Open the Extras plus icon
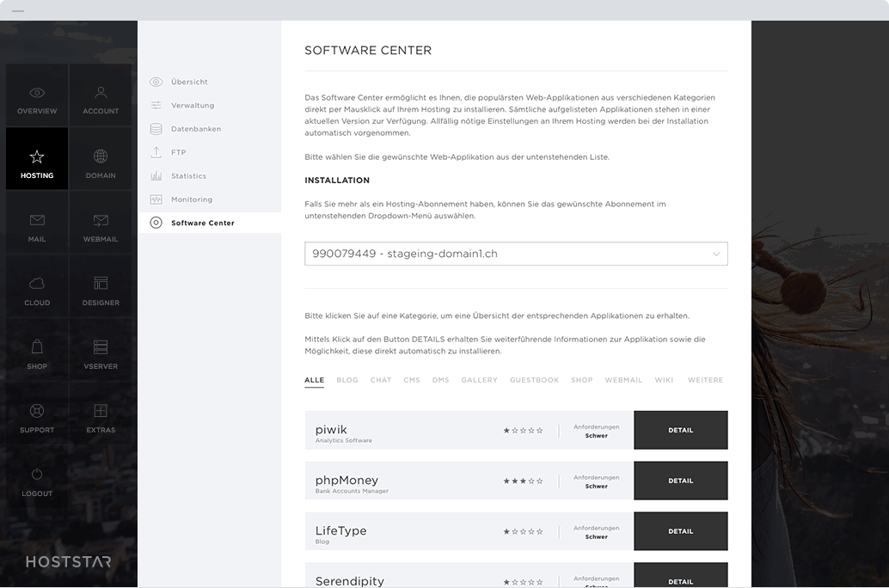889x588 pixels. coord(101,411)
